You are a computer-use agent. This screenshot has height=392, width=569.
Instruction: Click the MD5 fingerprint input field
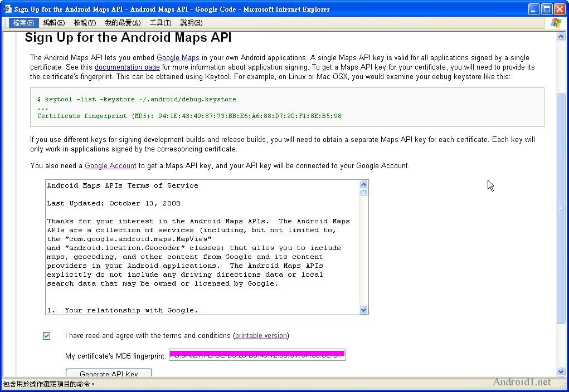257,355
